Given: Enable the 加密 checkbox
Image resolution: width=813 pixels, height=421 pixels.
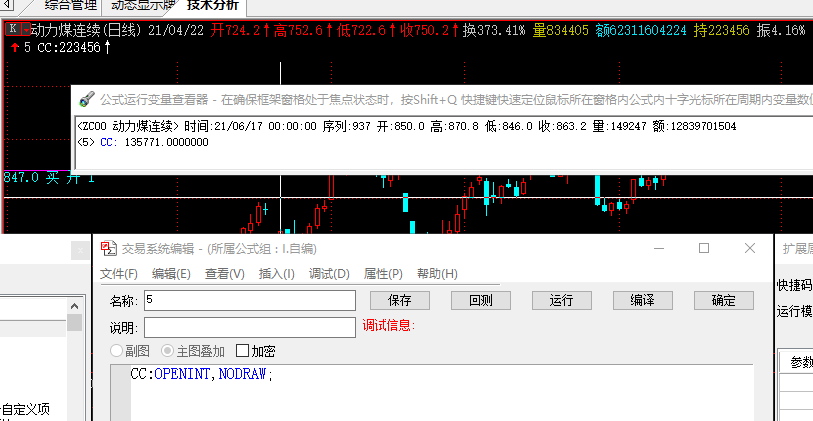Looking at the screenshot, I should [x=242, y=351].
